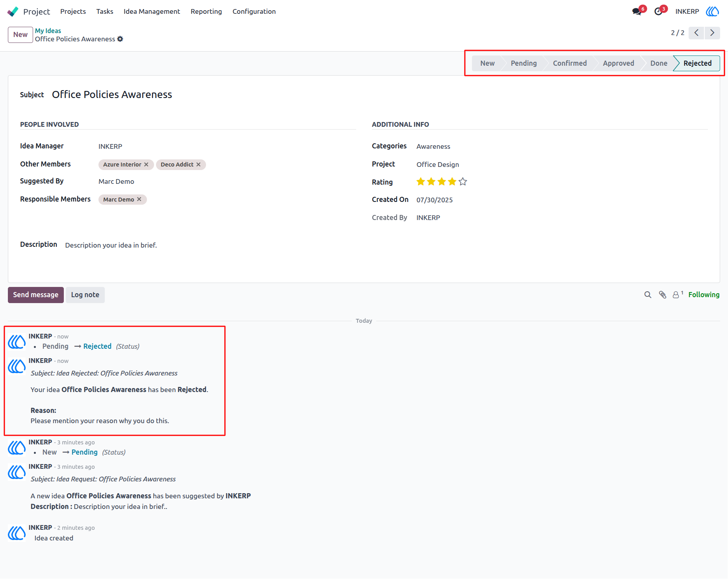Set status to Pending stage
This screenshot has width=728, height=579.
pyautogui.click(x=524, y=63)
